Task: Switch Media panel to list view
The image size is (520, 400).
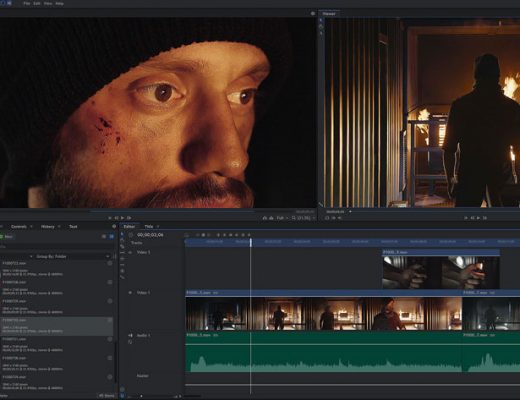Action: (x=104, y=236)
